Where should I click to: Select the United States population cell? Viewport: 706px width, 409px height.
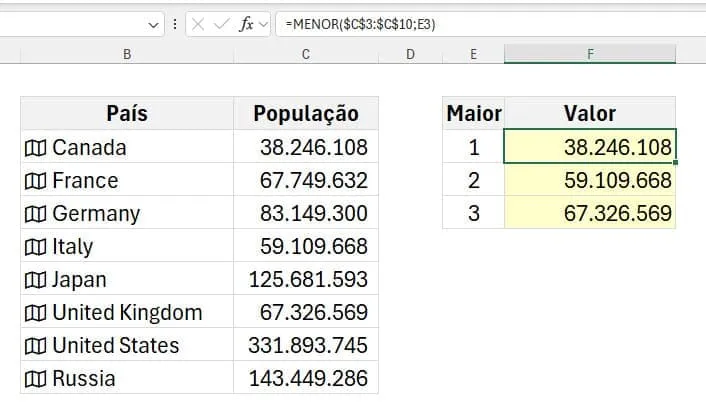pyautogui.click(x=306, y=345)
